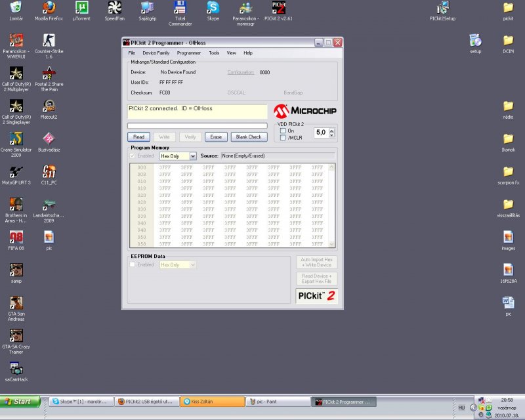The image size is (525, 420).
Task: Open the View menu
Action: 232,53
